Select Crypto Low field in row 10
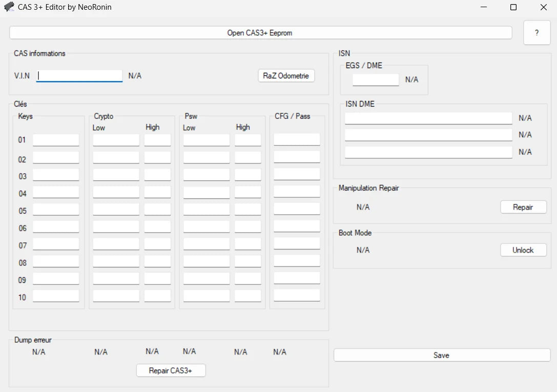The width and height of the screenshot is (557, 392). [116, 296]
